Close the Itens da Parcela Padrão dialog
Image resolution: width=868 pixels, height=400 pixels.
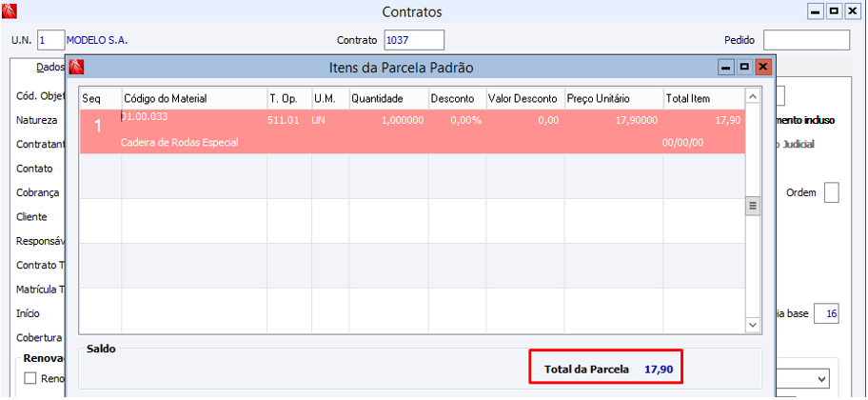coord(762,68)
